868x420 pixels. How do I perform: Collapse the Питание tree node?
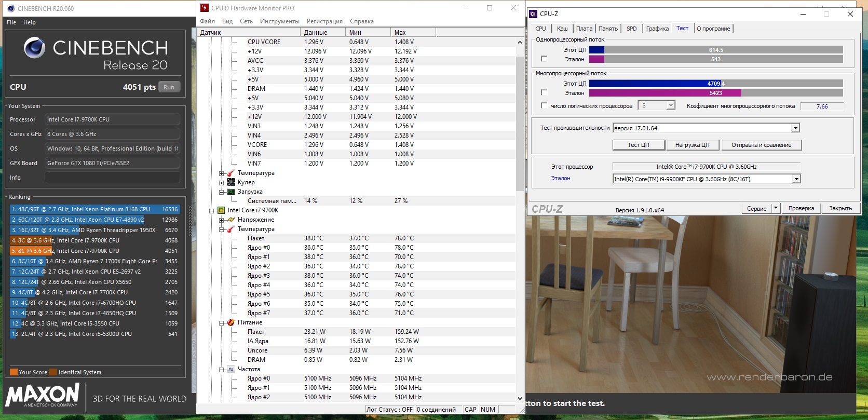coord(221,323)
